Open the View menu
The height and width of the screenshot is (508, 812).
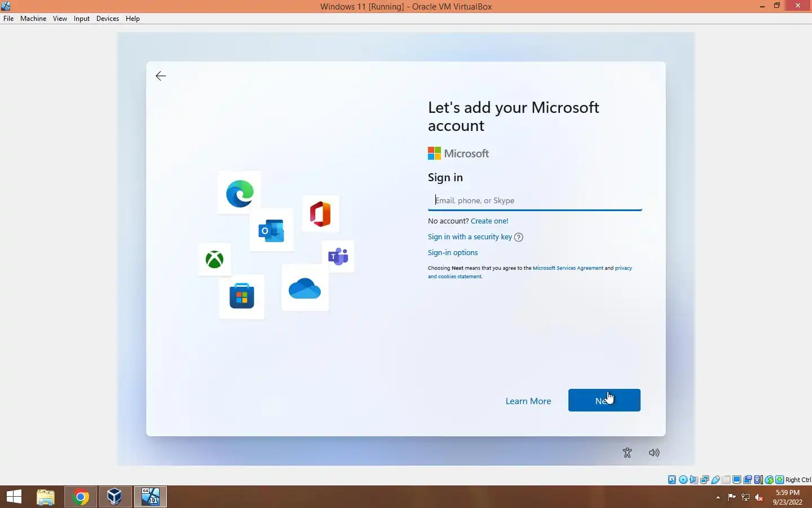click(x=60, y=19)
